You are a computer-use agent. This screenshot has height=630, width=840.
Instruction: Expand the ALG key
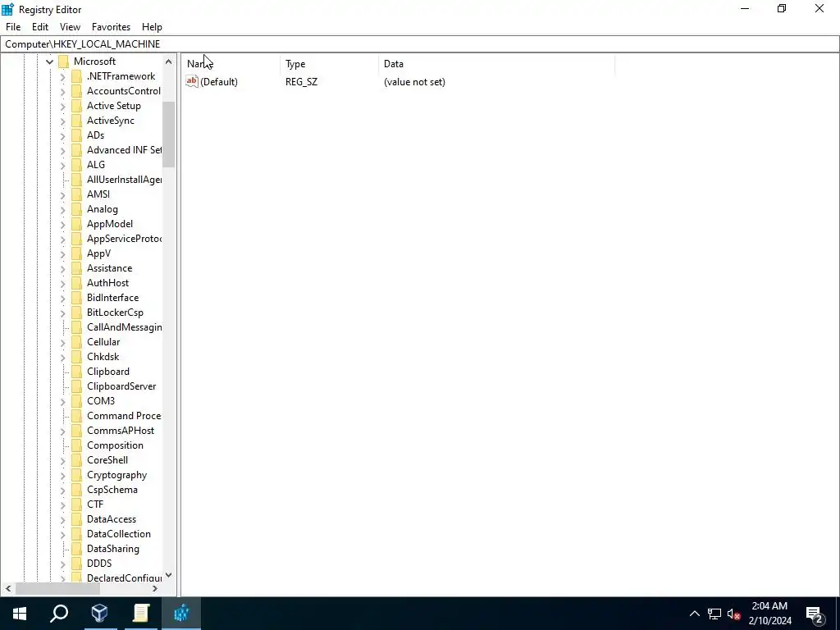point(62,165)
